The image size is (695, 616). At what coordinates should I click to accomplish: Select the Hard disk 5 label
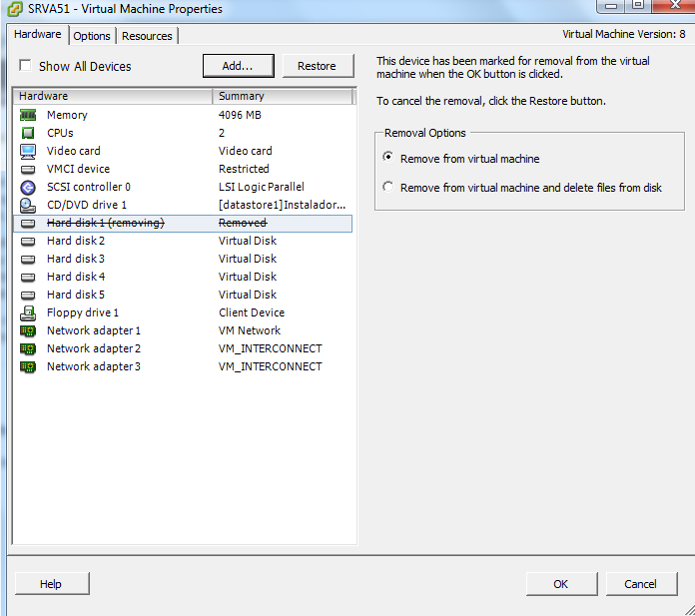click(x=76, y=295)
